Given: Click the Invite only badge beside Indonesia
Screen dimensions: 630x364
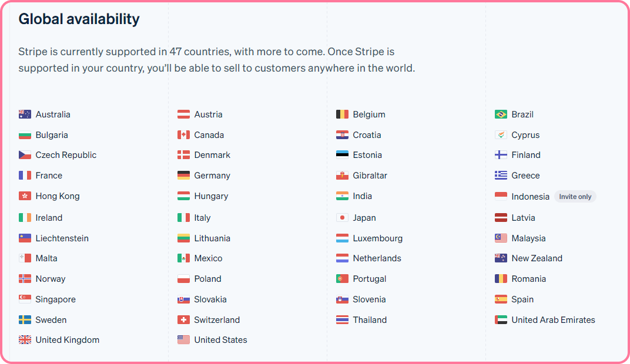Looking at the screenshot, I should [x=575, y=197].
